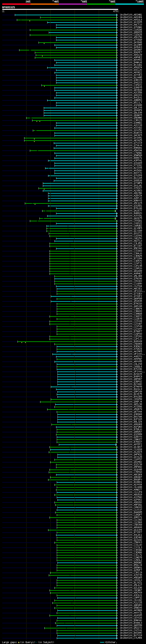The width and height of the screenshot is (146, 644).
Task: Select the UniRef100_Q42675 hit label
Action: [x=131, y=218]
